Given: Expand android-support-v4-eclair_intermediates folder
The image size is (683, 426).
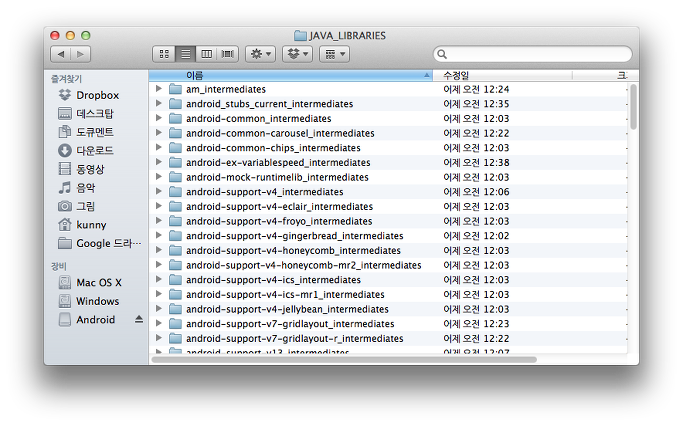Looking at the screenshot, I should click(x=159, y=206).
